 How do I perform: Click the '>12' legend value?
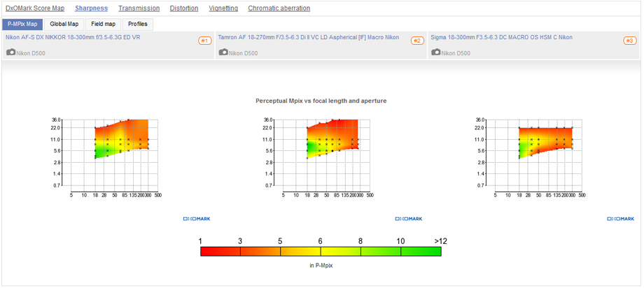pos(441,241)
